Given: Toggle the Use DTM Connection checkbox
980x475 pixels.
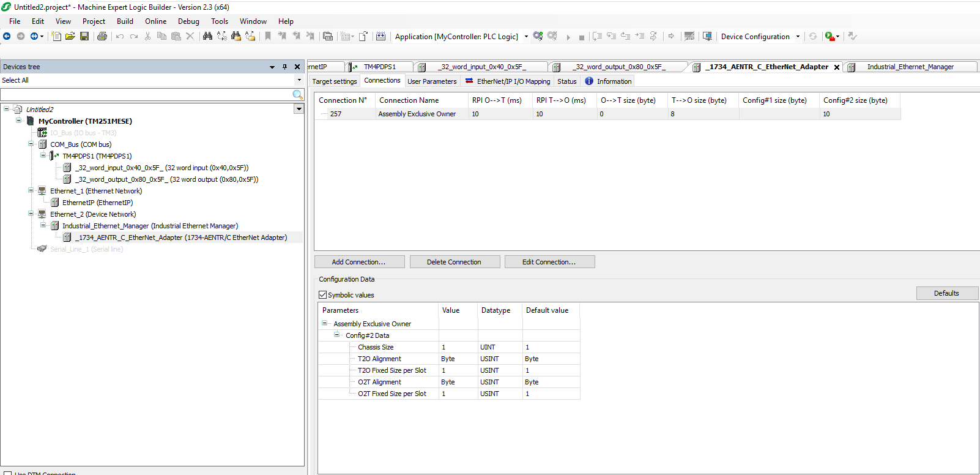Looking at the screenshot, I should coord(8,473).
